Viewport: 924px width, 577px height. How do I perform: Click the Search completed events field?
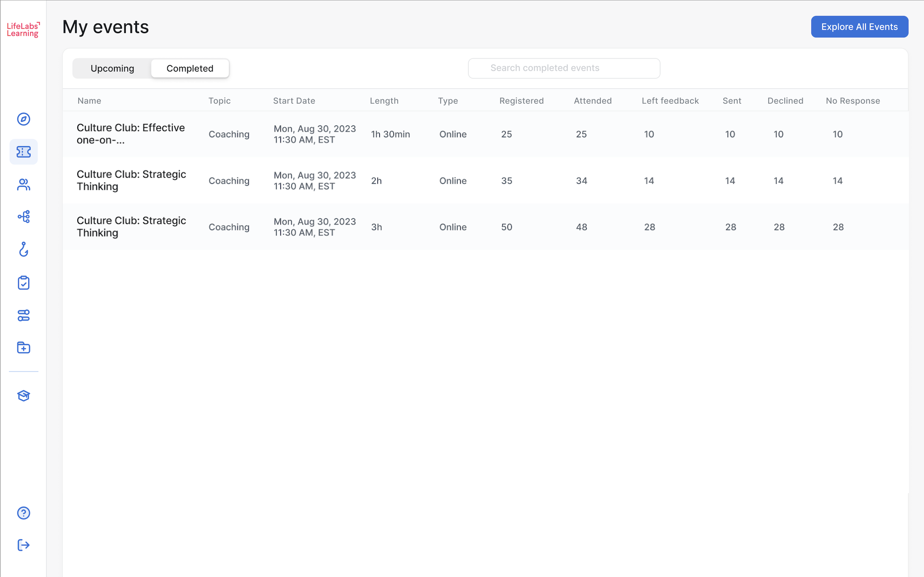tap(564, 68)
